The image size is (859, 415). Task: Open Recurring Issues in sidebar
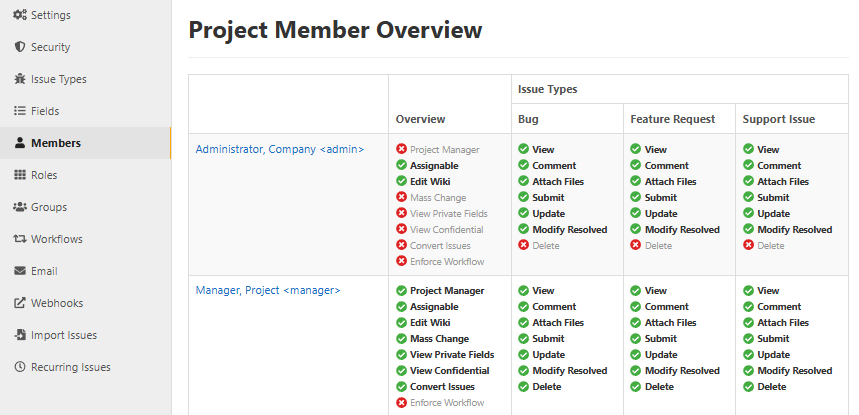click(85, 367)
